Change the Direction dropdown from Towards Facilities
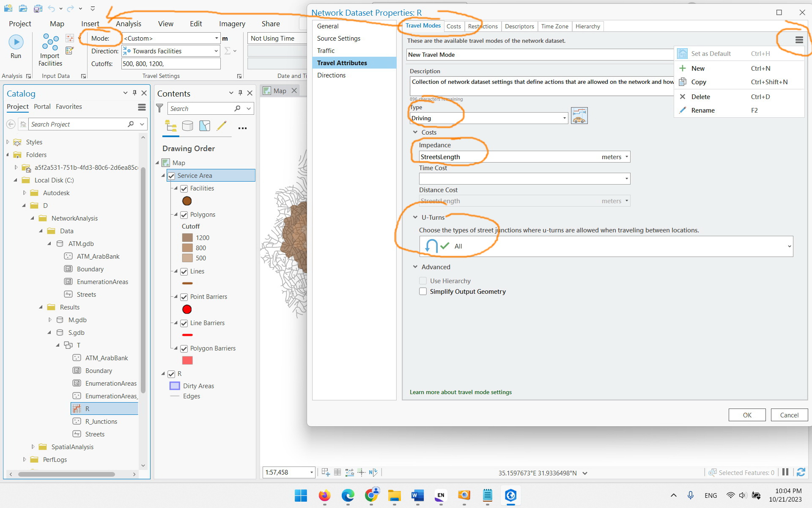The width and height of the screenshot is (812, 508). [x=216, y=51]
